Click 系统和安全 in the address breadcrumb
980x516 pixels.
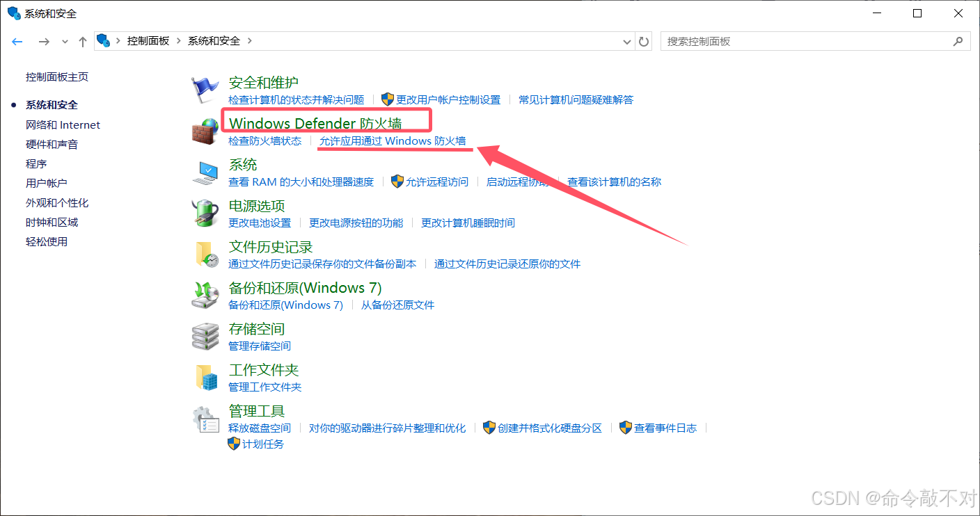point(214,41)
